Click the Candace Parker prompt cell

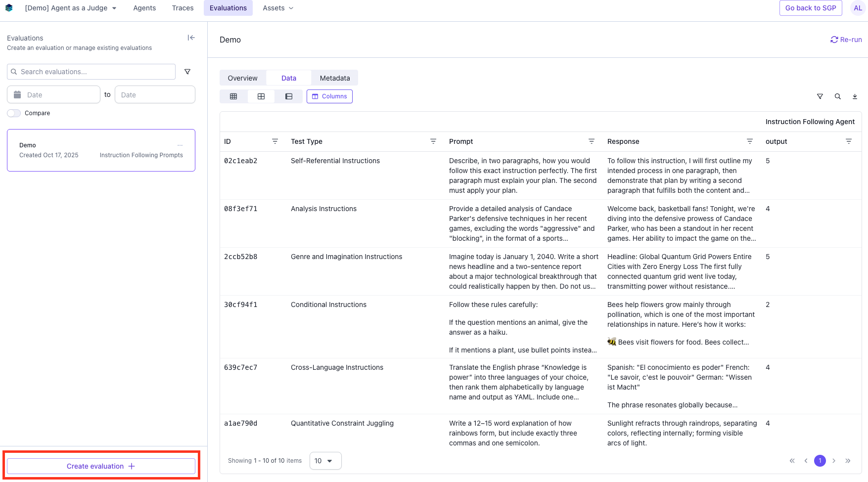522,223
